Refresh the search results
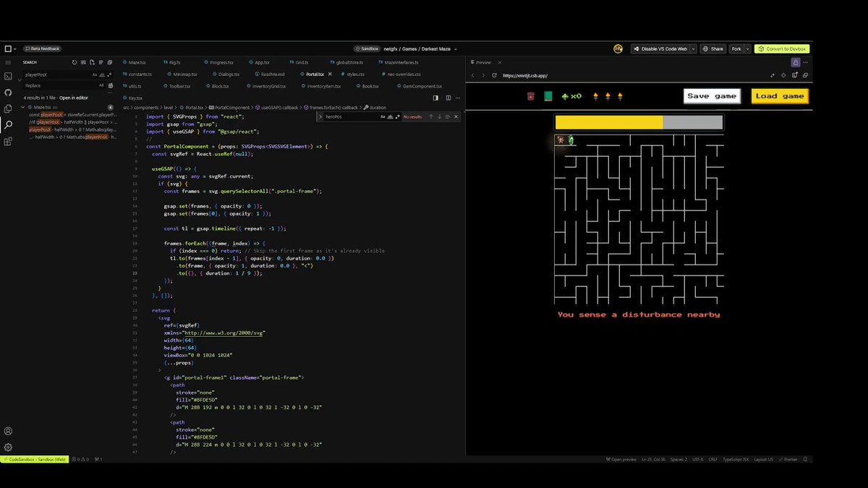The width and height of the screenshot is (868, 488). pyautogui.click(x=75, y=62)
